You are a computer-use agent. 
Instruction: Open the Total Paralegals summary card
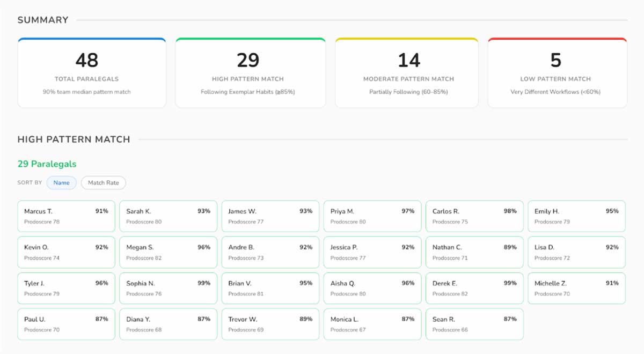(x=92, y=73)
